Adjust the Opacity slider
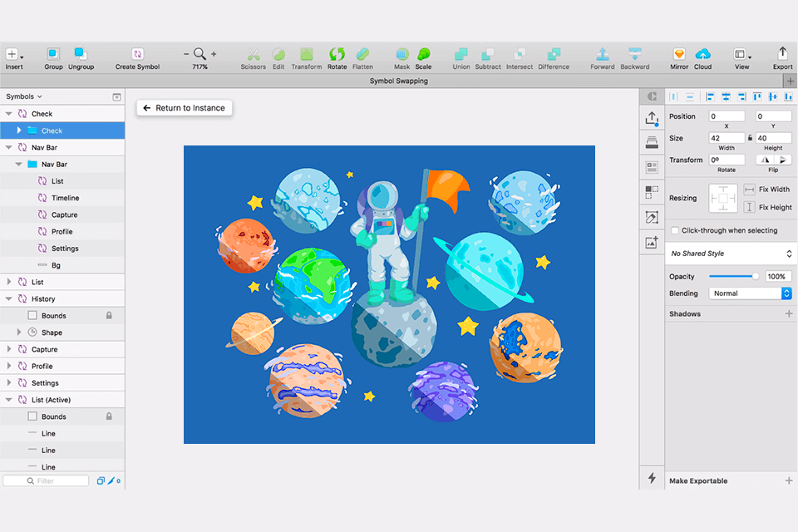The width and height of the screenshot is (798, 532). coord(734,277)
